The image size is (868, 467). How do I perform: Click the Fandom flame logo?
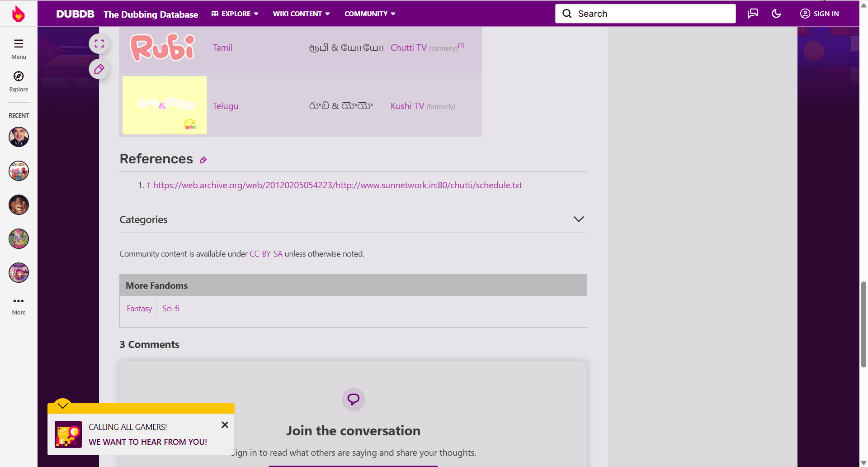[x=18, y=14]
